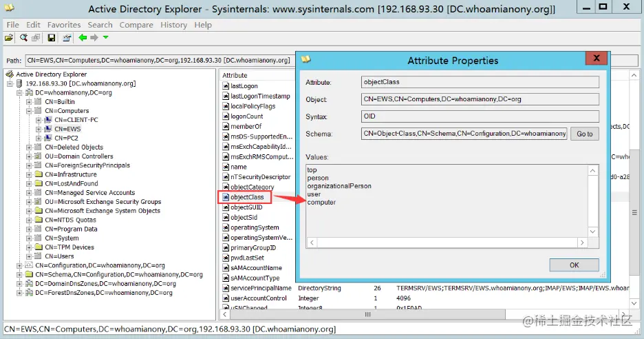Screen dimensions: 644x339
Task: Click the objectGUID attribute icon
Action: (x=226, y=207)
